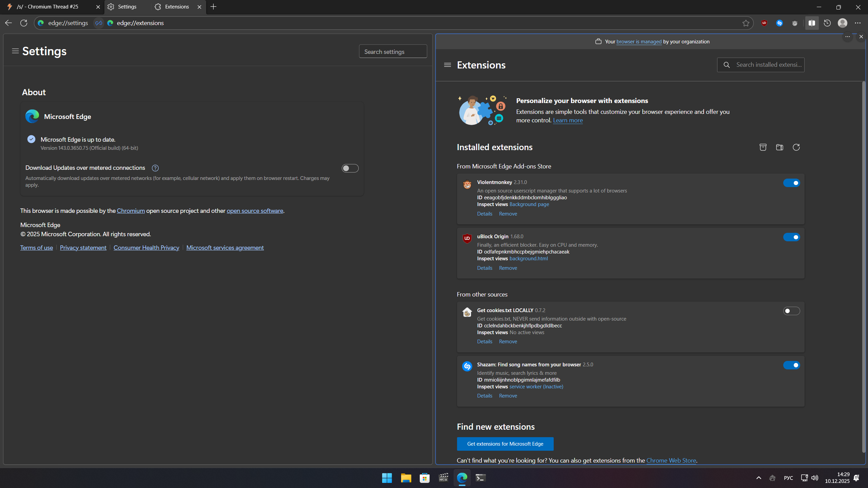Click the link tabs icon in address bar
The image size is (868, 488).
99,23
